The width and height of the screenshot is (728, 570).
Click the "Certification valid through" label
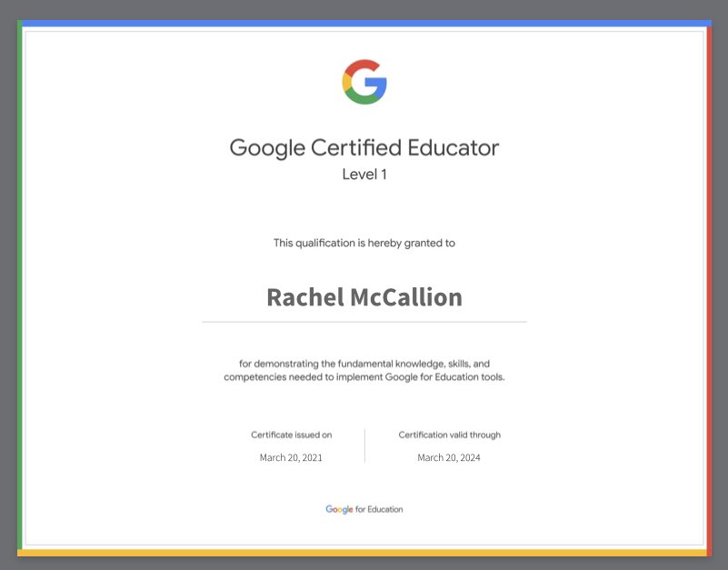[x=448, y=435]
